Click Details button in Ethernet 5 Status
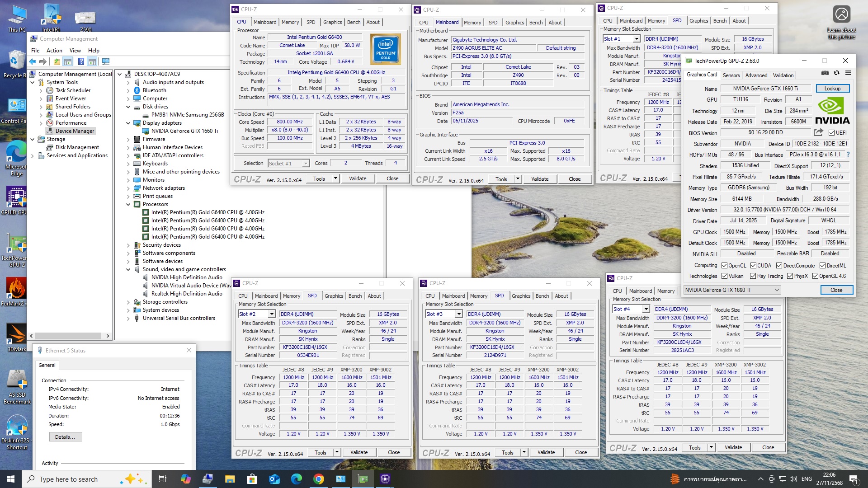Screen dimensions: 868x488 pos(65,437)
